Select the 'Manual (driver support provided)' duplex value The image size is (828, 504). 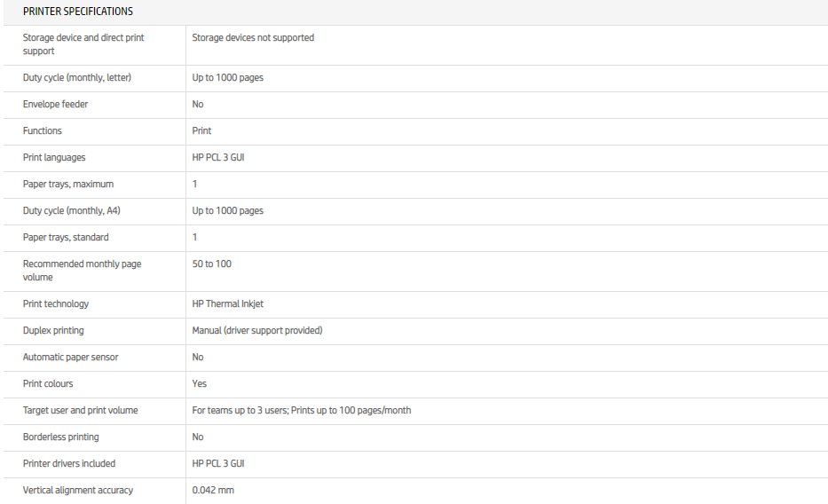pos(257,330)
